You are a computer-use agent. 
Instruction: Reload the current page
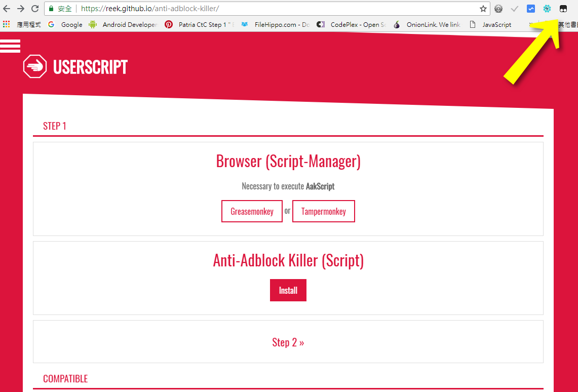35,9
